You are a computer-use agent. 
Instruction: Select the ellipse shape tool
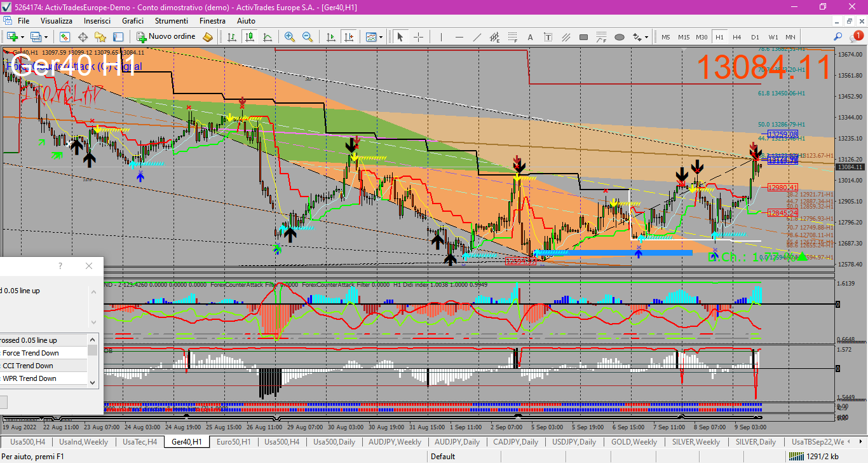pos(620,37)
